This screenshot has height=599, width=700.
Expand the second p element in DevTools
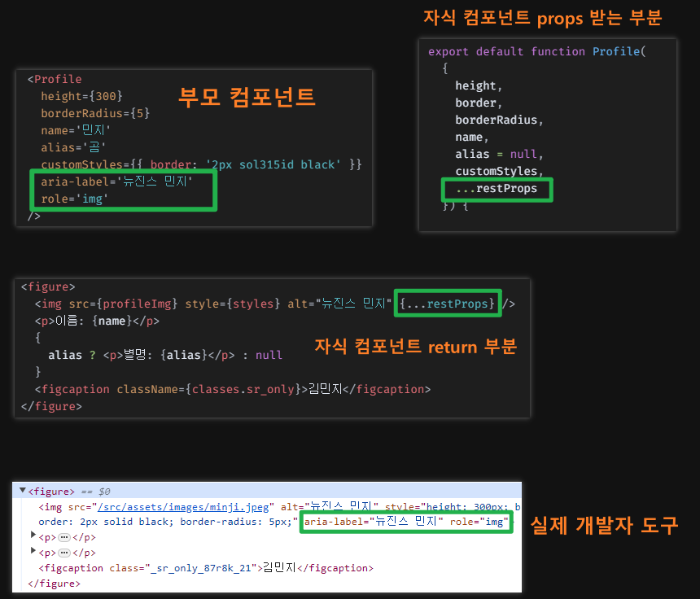pyautogui.click(x=33, y=550)
